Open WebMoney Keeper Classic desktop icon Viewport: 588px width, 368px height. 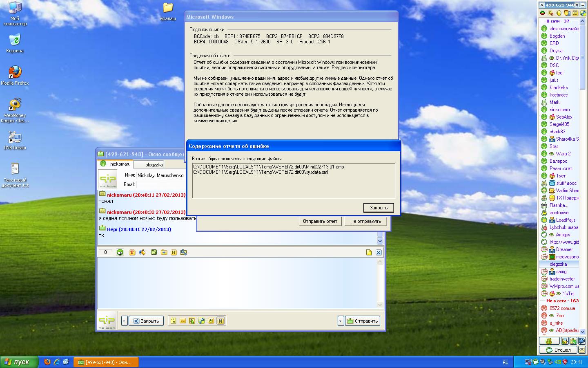[15, 110]
